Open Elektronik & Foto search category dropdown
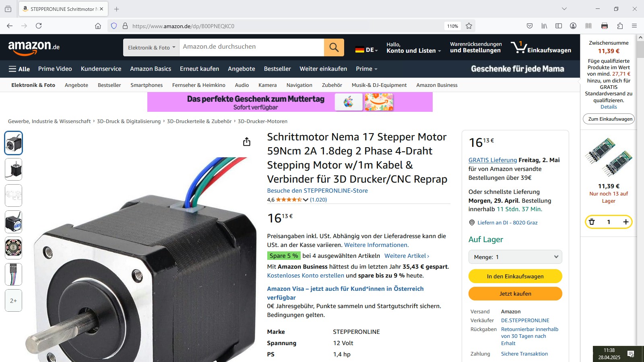Viewport: 644px width, 362px height. click(151, 47)
